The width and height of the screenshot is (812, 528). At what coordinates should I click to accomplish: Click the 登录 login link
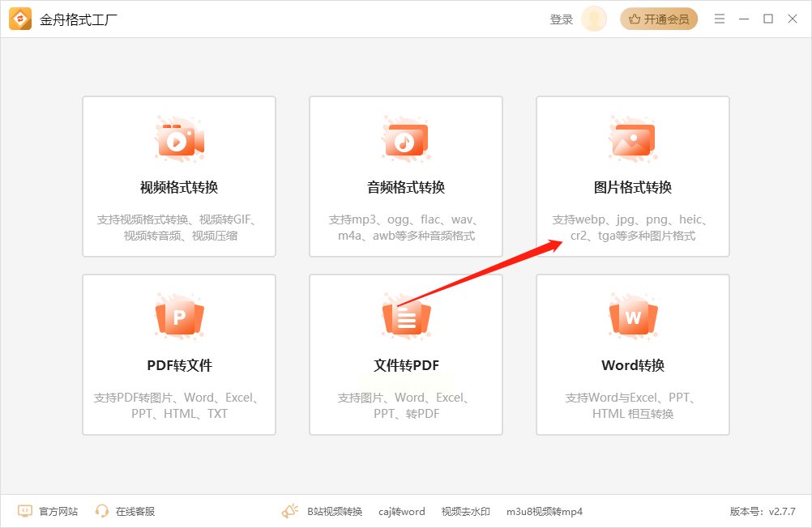tap(562, 19)
